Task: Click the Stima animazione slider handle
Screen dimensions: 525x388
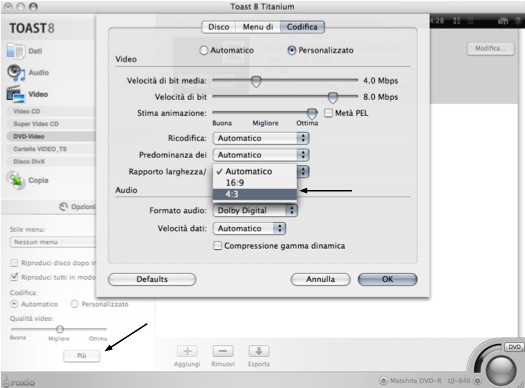Action: pyautogui.click(x=312, y=113)
